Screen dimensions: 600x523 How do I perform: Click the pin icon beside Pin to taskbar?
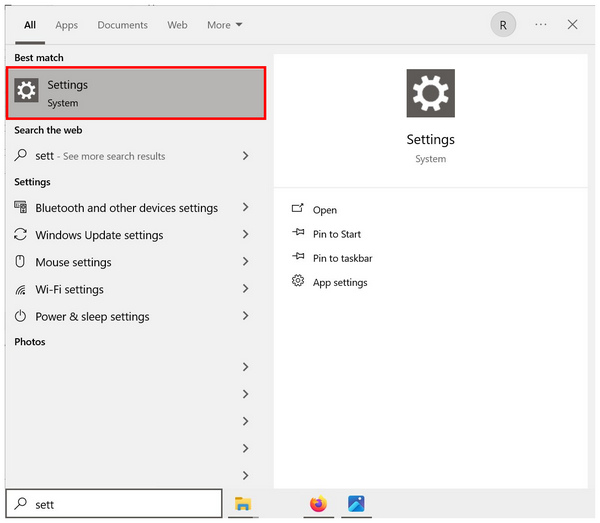click(298, 256)
